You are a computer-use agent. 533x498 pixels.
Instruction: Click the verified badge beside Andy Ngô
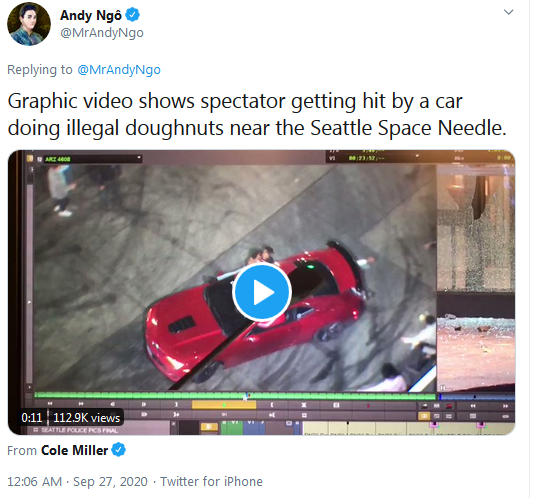coord(133,15)
